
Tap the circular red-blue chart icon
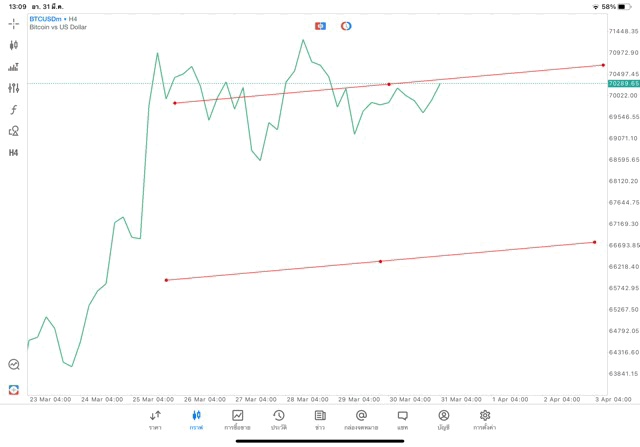coord(346,26)
